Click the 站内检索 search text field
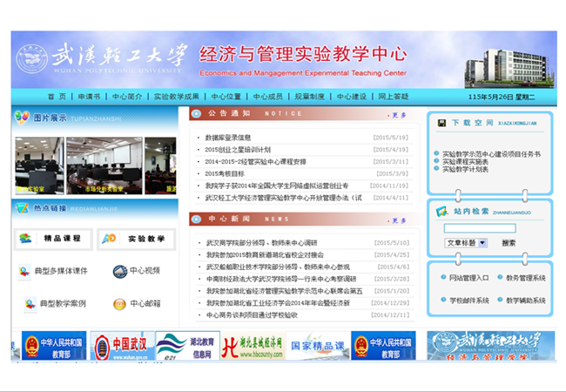 point(479,228)
